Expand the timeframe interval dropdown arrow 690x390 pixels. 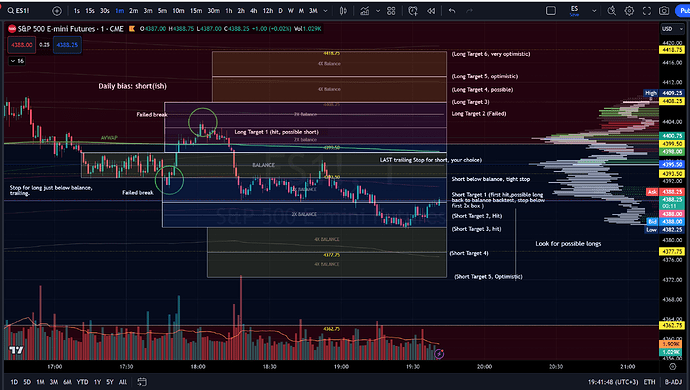pyautogui.click(x=326, y=11)
